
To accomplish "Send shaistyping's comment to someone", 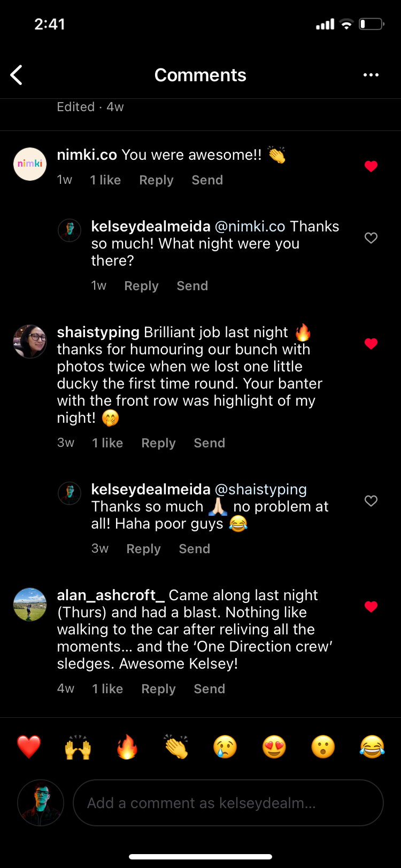I will coord(209,443).
